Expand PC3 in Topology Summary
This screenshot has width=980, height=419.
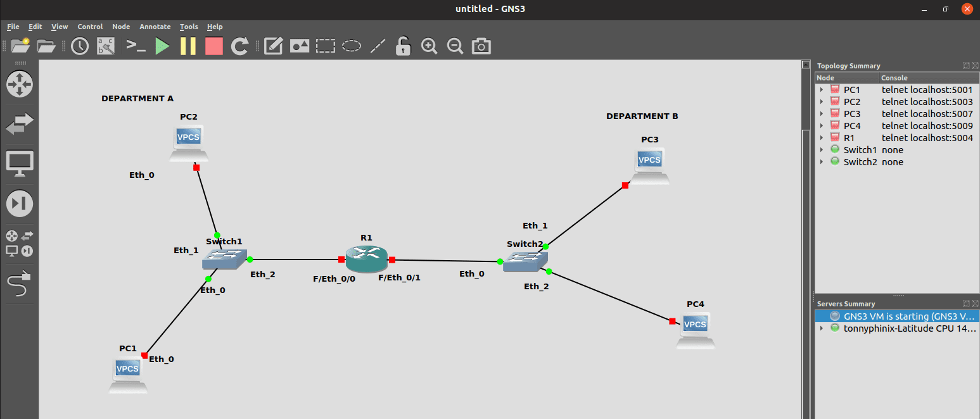(822, 114)
